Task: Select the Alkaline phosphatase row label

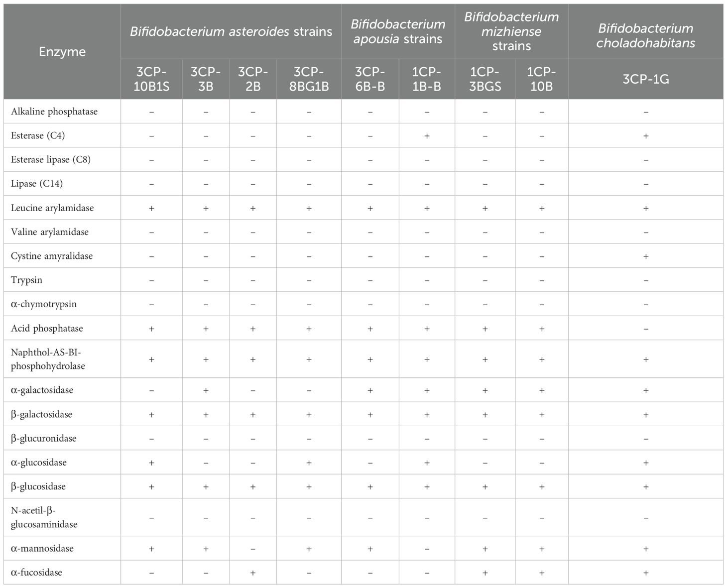Action: tap(54, 112)
